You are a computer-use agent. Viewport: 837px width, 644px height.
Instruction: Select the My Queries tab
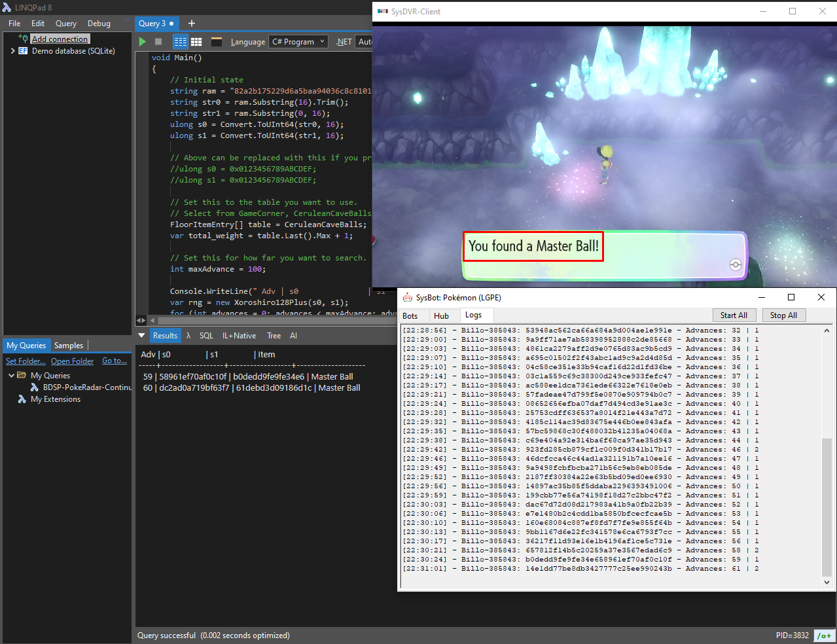pos(26,345)
